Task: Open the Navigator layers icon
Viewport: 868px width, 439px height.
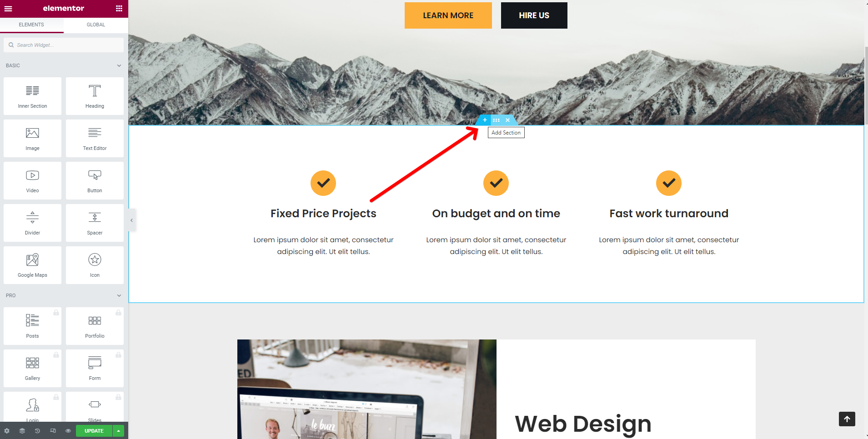Action: pos(22,431)
